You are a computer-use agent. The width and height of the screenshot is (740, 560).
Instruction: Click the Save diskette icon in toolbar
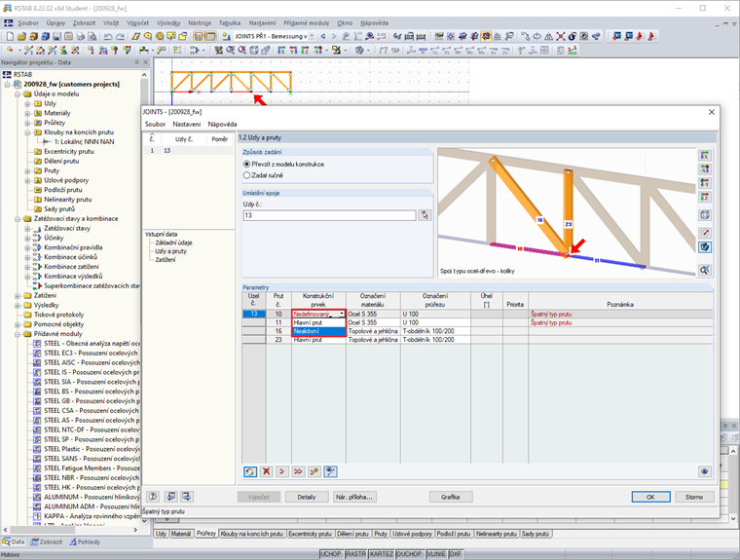(57, 36)
